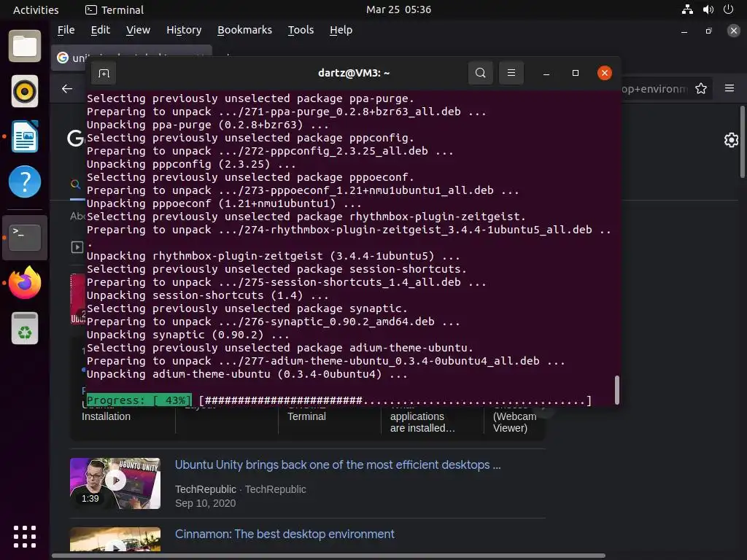Screen dimensions: 747x560
Task: Open the Files app in the dock
Action: [x=25, y=46]
